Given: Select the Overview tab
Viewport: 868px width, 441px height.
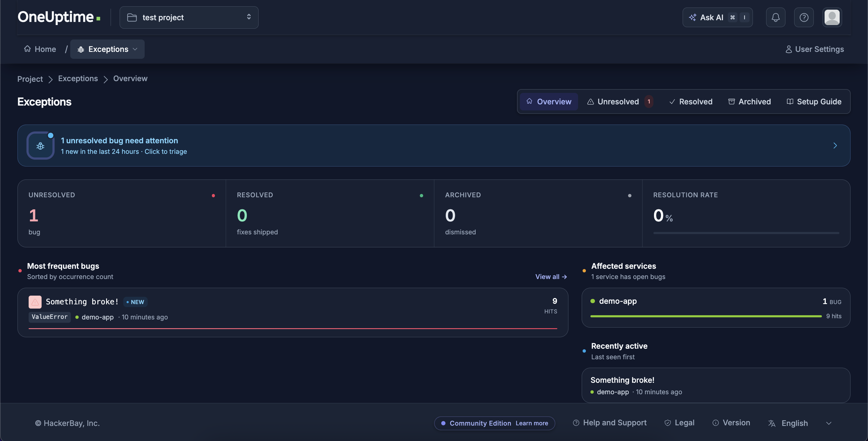Looking at the screenshot, I should [x=549, y=101].
